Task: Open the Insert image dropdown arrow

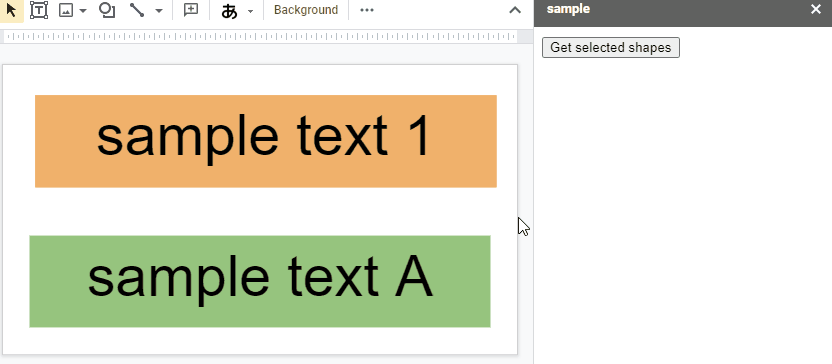Action: click(x=83, y=11)
